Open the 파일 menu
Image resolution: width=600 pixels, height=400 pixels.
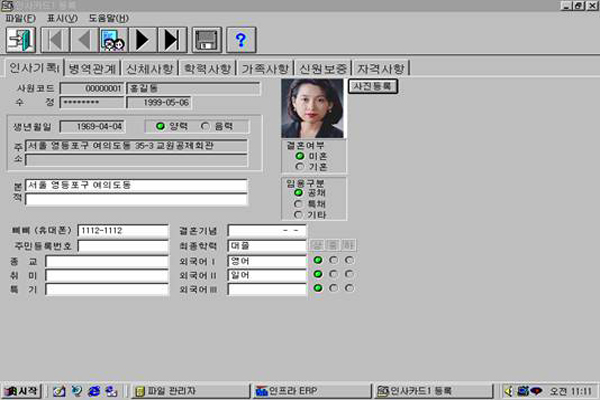coord(19,18)
